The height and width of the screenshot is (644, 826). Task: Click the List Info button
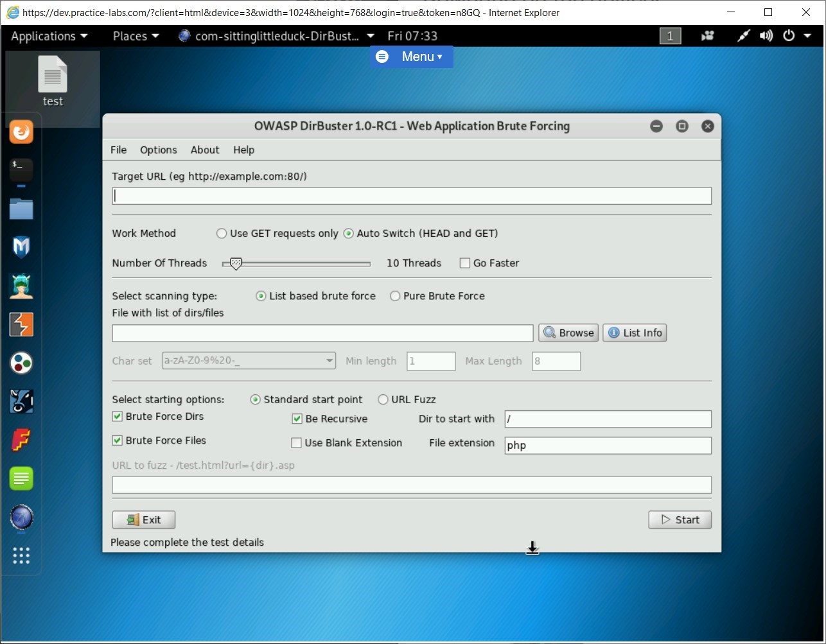point(634,333)
